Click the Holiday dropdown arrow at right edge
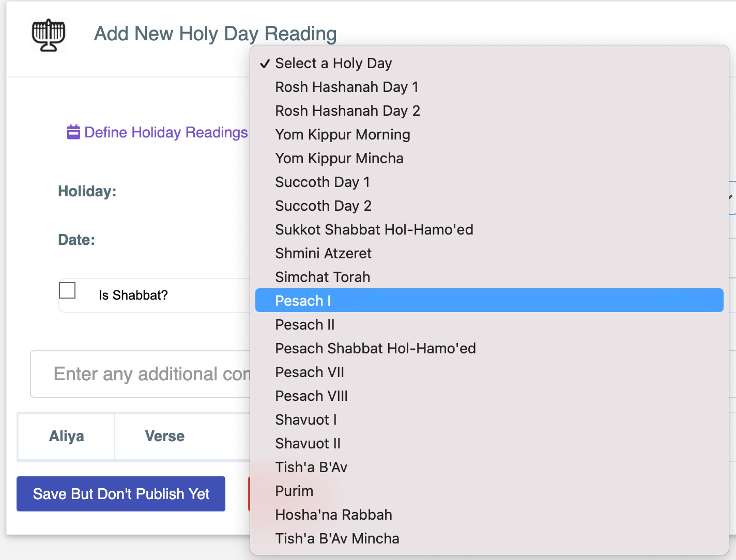Image resolution: width=736 pixels, height=560 pixels. coord(732,197)
